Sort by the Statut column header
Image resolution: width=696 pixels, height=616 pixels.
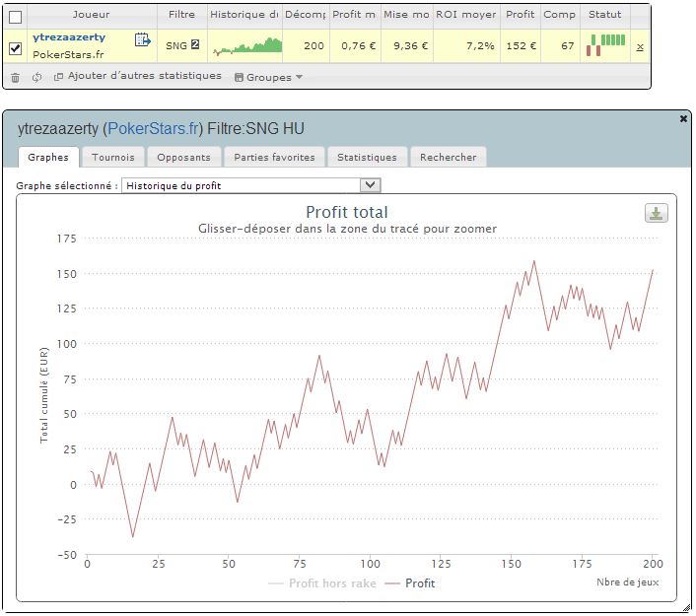tap(604, 15)
